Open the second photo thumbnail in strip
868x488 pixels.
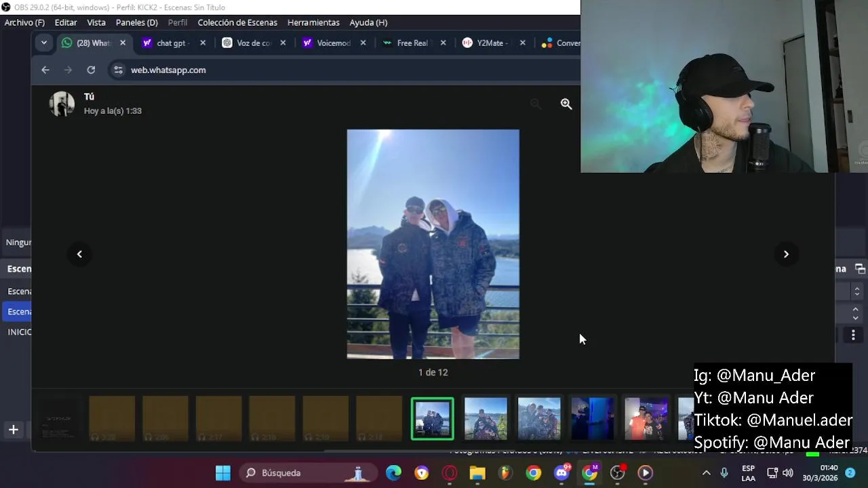[486, 418]
